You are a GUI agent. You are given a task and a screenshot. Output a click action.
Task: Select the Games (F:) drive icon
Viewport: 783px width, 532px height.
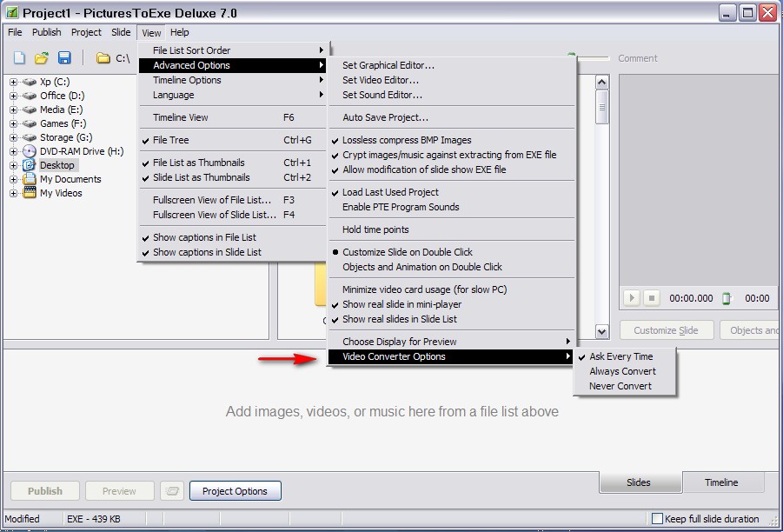tap(30, 124)
